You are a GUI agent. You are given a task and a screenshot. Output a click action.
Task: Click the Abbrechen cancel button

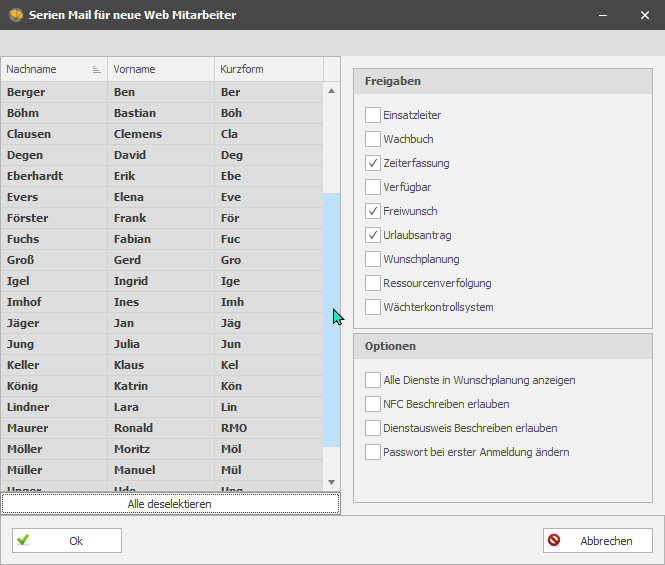597,541
